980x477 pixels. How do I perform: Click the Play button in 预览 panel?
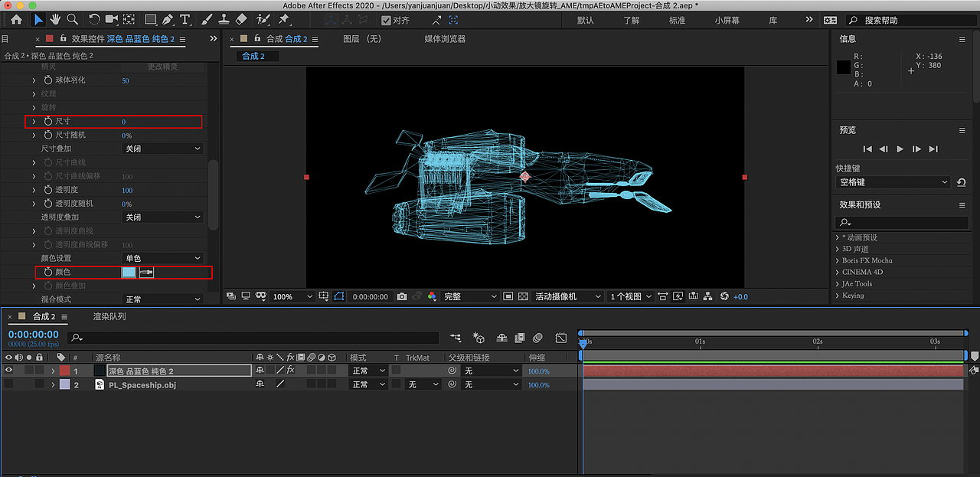click(x=900, y=149)
